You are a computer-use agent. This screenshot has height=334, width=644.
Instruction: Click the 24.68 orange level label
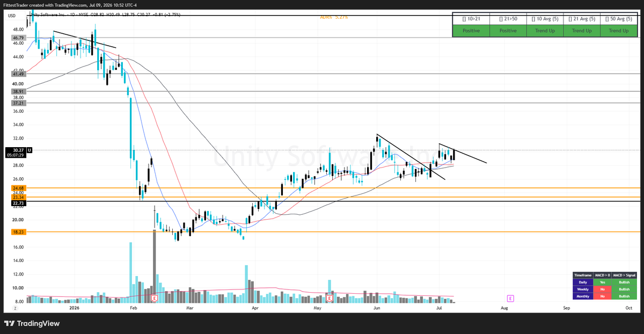[x=19, y=188]
